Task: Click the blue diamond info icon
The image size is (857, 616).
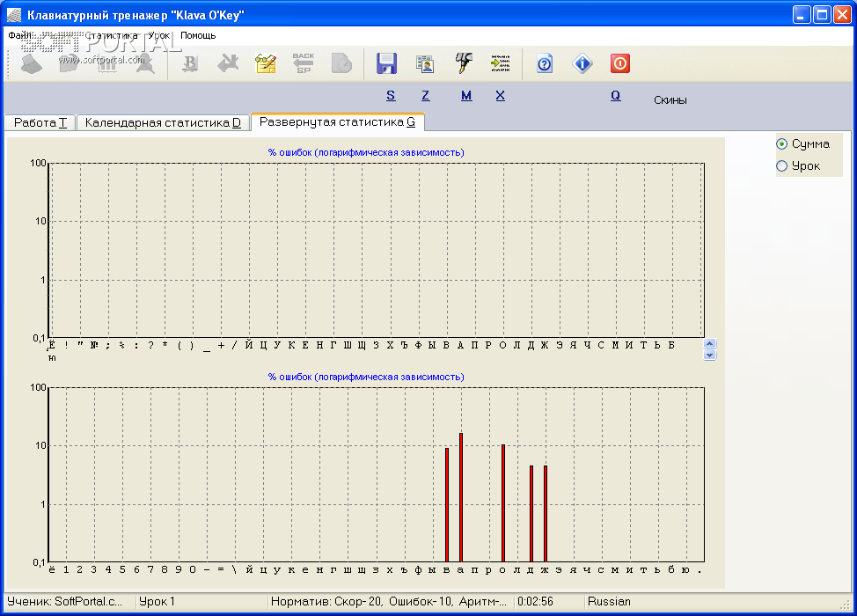Action: (x=582, y=63)
